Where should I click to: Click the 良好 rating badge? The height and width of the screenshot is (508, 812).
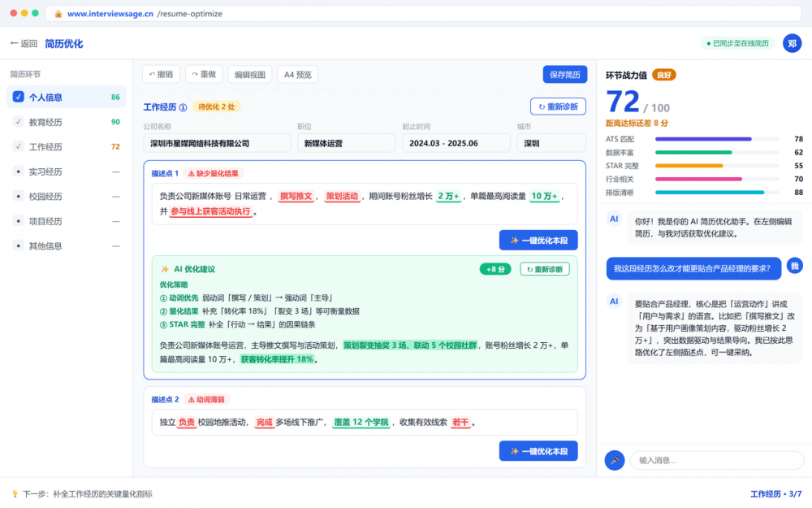click(664, 75)
